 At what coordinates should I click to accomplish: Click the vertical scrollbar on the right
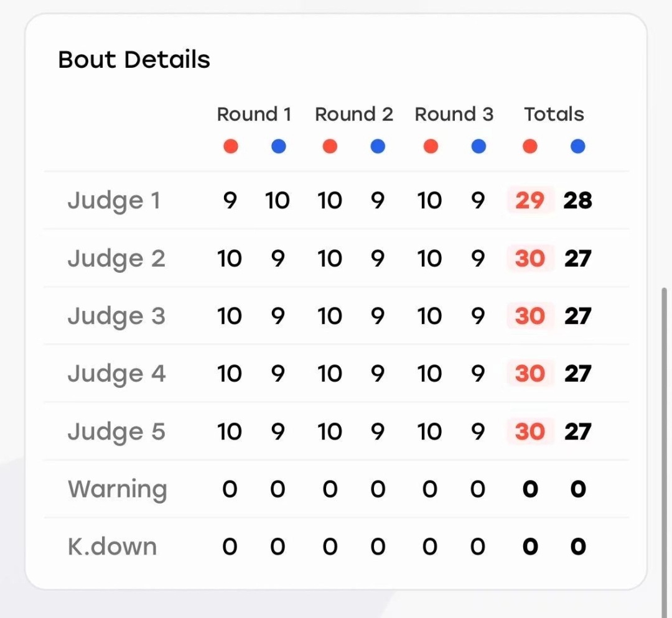tap(665, 450)
